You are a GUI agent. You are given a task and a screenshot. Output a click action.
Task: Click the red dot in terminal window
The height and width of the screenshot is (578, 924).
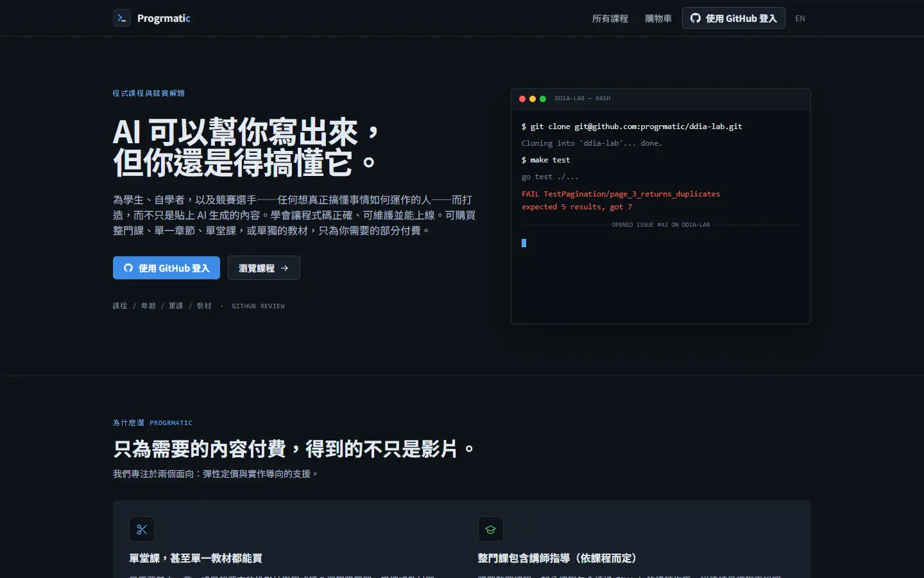tap(522, 99)
